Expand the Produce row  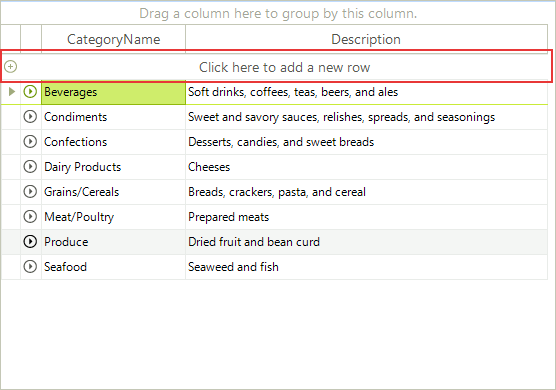click(30, 242)
